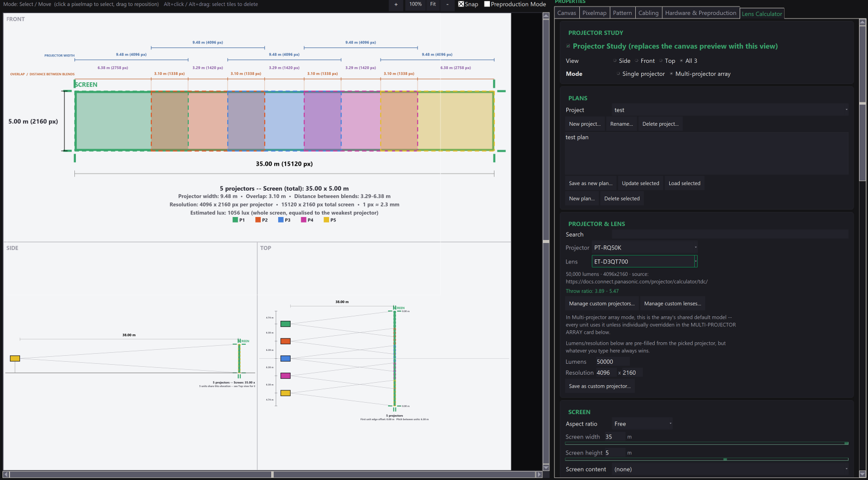Image resolution: width=868 pixels, height=480 pixels.
Task: Click the projector Search field
Action: point(730,234)
